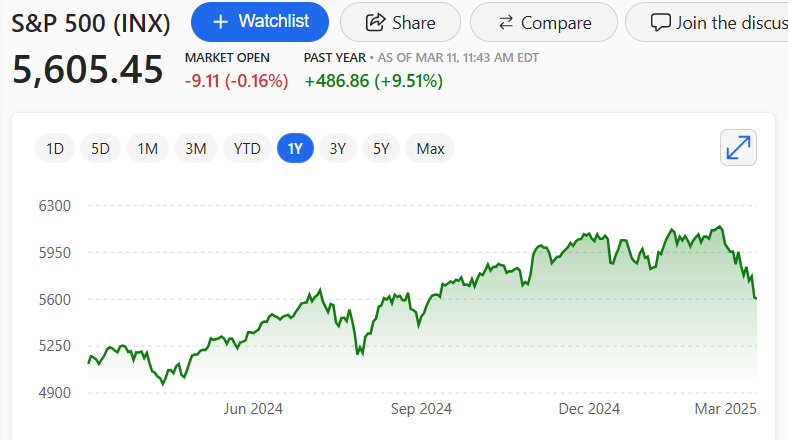Show the 3M chart range
Viewport: 788px width, 440px height.
tap(195, 149)
